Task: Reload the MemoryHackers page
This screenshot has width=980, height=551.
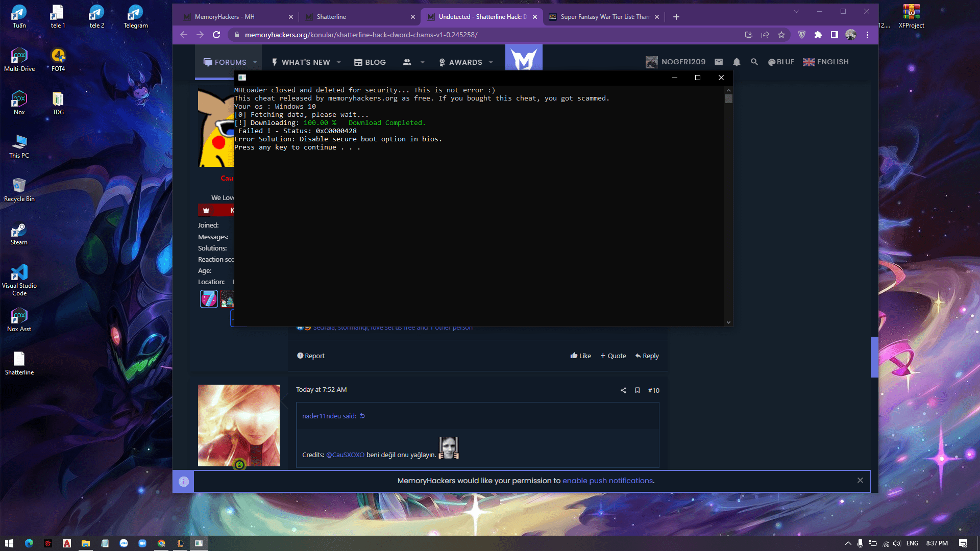Action: pyautogui.click(x=216, y=35)
